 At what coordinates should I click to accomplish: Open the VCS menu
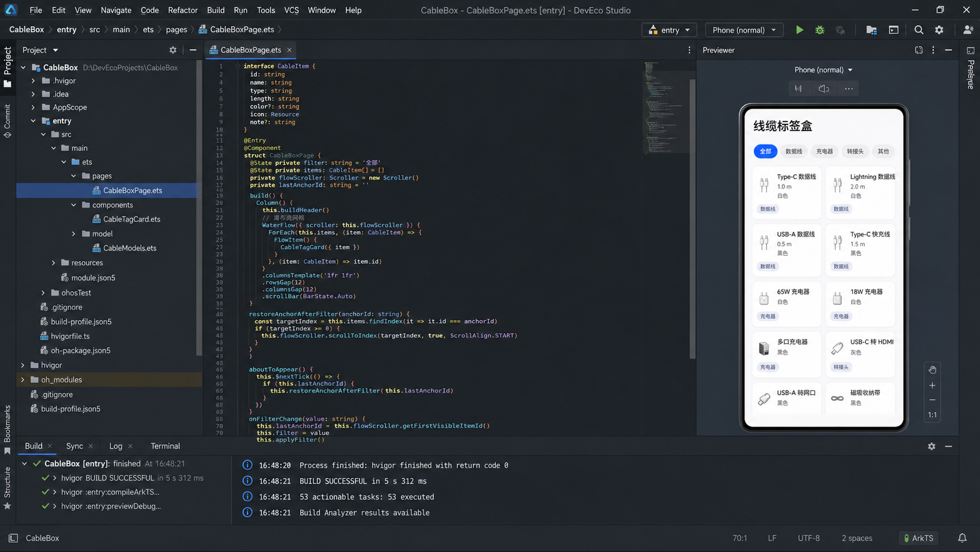(x=291, y=10)
